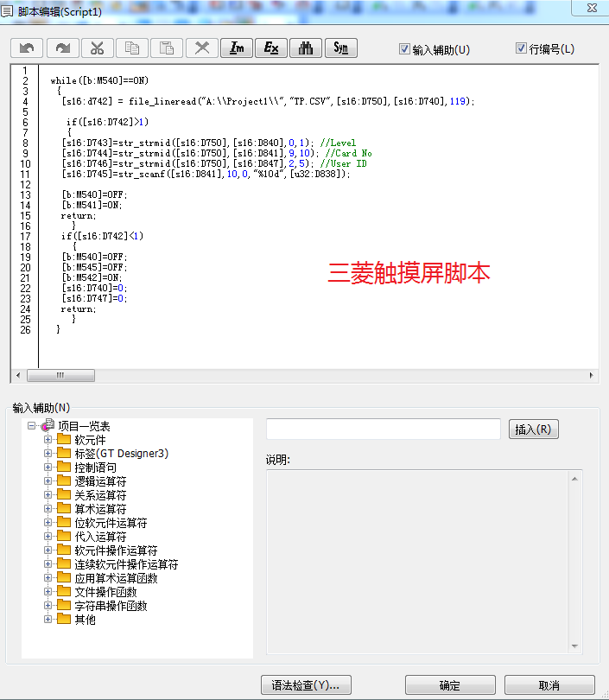The height and width of the screenshot is (700, 609).
Task: Click the copy icon in toolbar
Action: coord(132,48)
